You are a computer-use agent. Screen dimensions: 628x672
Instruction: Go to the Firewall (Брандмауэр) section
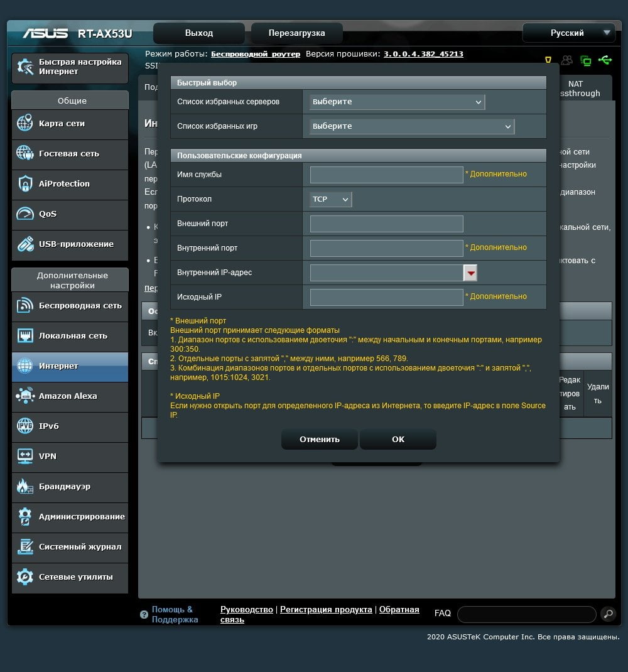70,487
